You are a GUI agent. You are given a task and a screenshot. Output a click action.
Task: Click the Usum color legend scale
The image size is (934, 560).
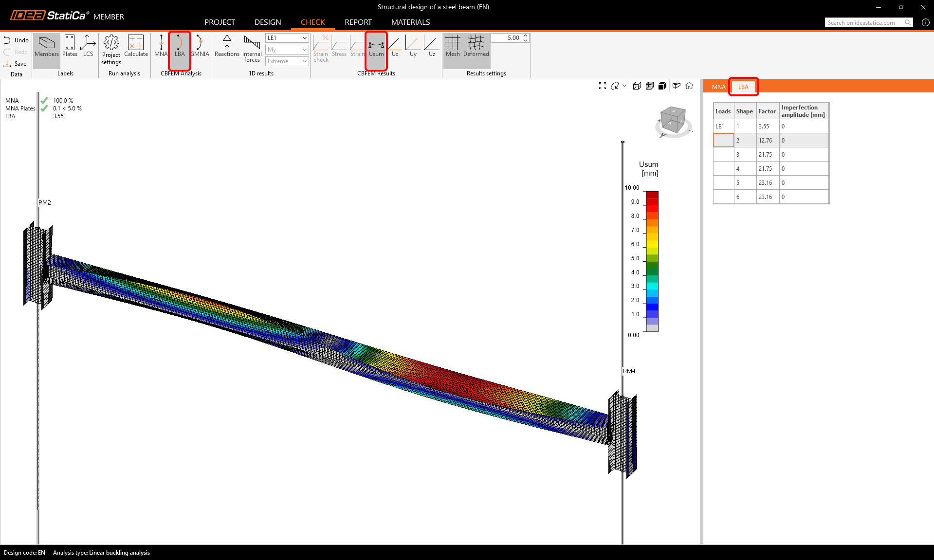click(x=652, y=261)
